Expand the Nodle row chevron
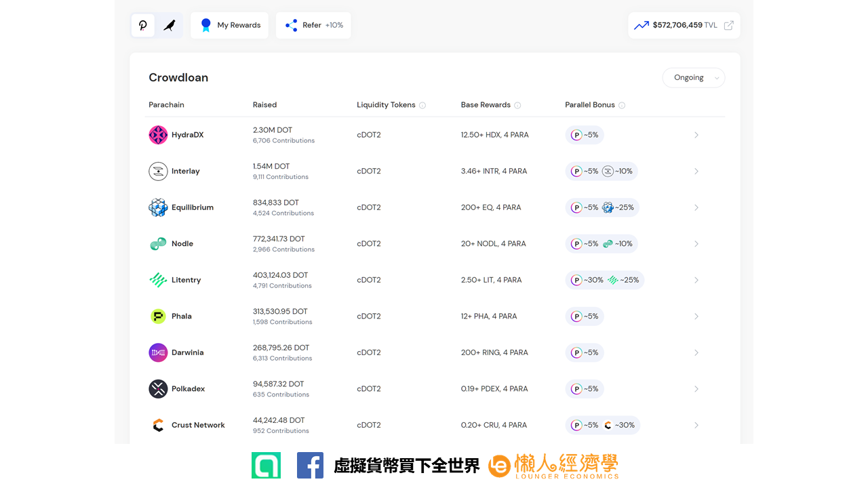 point(696,244)
